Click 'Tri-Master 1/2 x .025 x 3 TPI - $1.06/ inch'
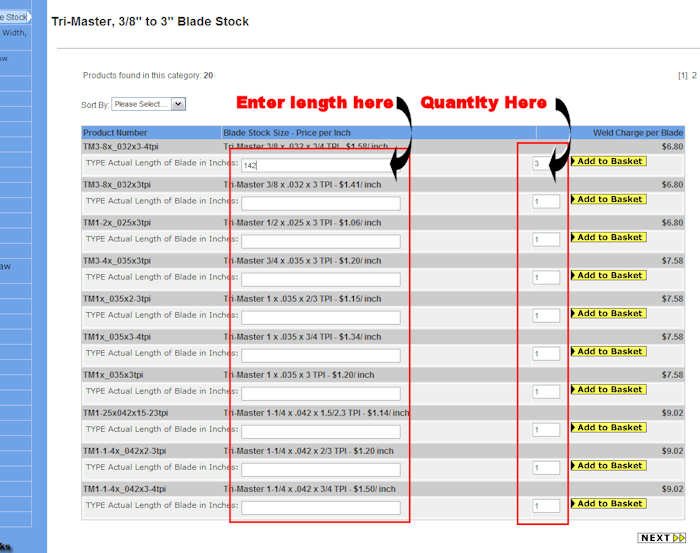Image resolution: width=700 pixels, height=553 pixels. (302, 222)
